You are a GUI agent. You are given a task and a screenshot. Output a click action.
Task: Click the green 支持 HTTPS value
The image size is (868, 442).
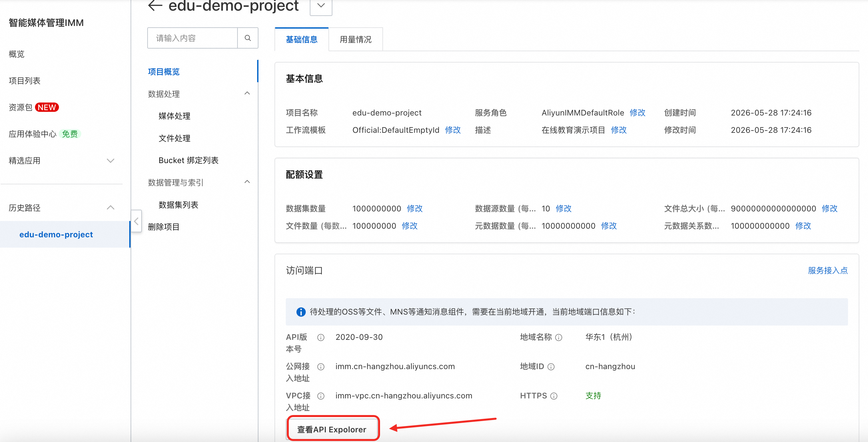[x=593, y=395]
